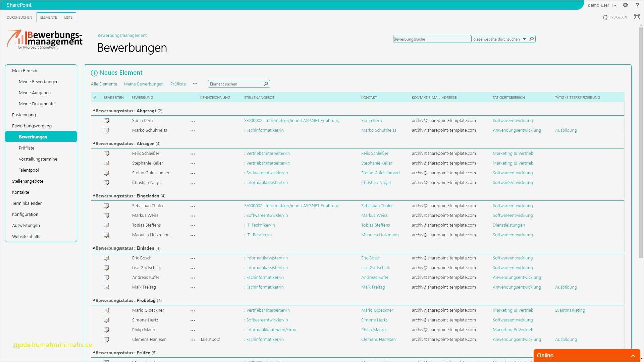Open search scope dropdown 'diese website durchsuchen'
Image resolution: width=644 pixels, height=362 pixels.
525,39
